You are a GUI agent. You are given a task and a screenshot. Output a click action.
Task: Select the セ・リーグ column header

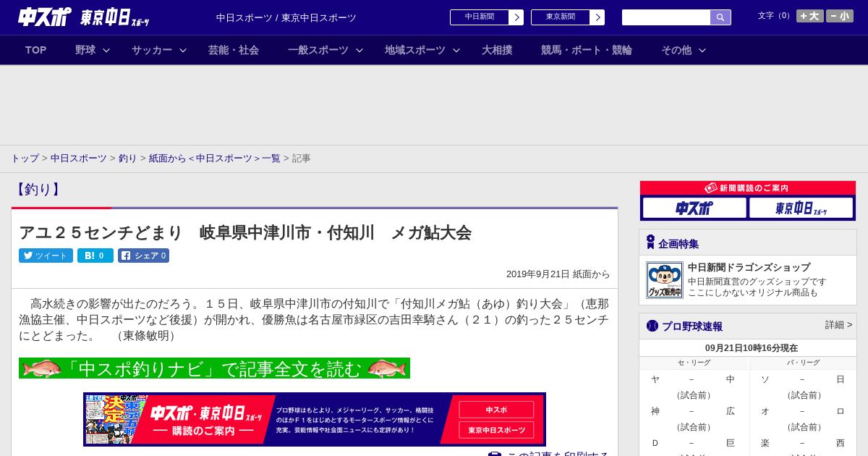click(694, 363)
